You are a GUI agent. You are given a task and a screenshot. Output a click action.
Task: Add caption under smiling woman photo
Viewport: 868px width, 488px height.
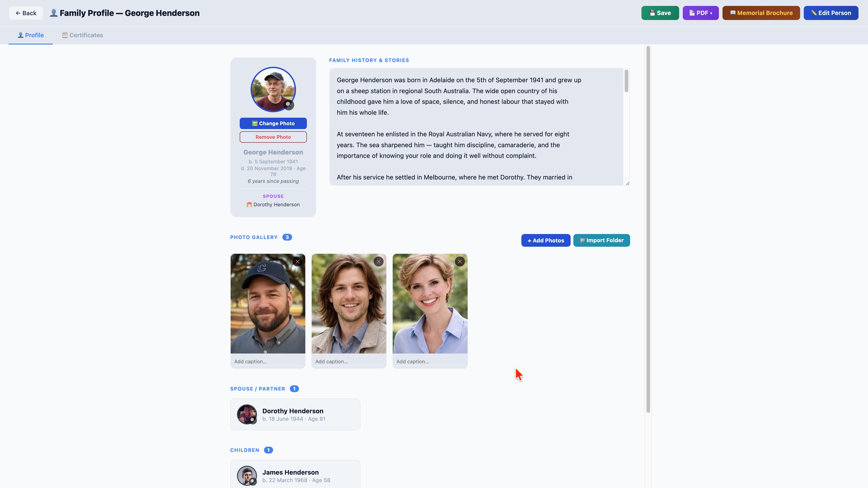(x=430, y=361)
